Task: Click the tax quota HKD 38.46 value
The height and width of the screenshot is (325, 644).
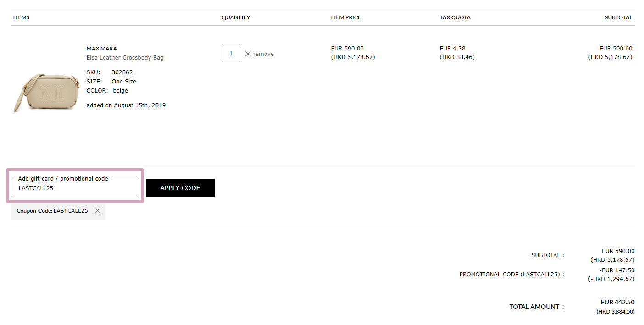Action: 457,57
